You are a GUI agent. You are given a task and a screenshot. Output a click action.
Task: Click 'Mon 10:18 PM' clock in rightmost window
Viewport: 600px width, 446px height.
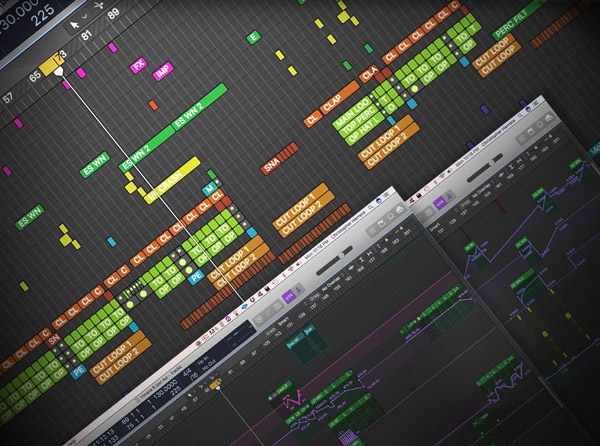click(468, 158)
